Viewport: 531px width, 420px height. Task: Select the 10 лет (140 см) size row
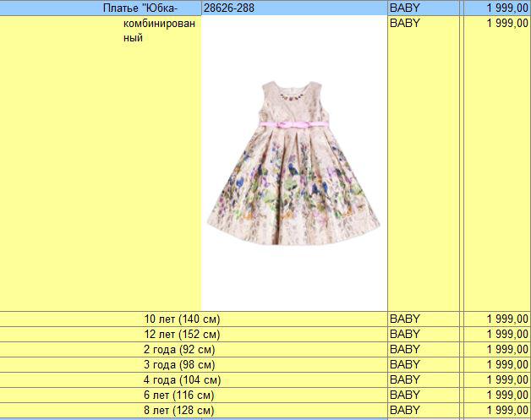tap(182, 319)
